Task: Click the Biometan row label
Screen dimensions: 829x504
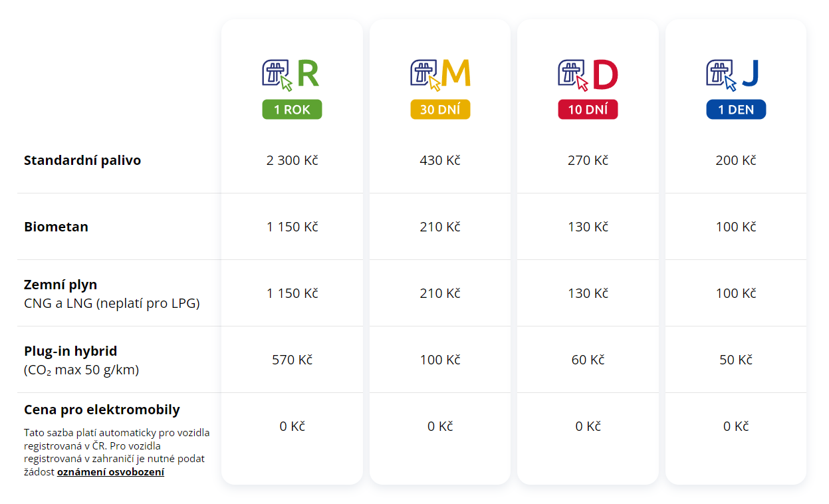Action: pyautogui.click(x=56, y=227)
